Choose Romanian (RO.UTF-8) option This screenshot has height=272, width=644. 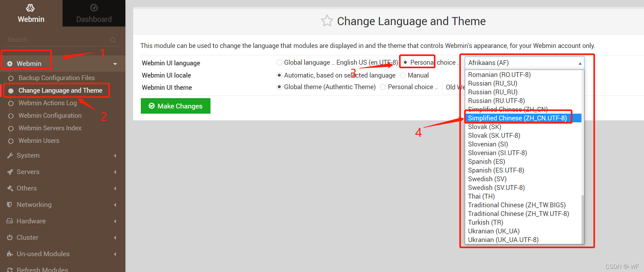(x=523, y=75)
